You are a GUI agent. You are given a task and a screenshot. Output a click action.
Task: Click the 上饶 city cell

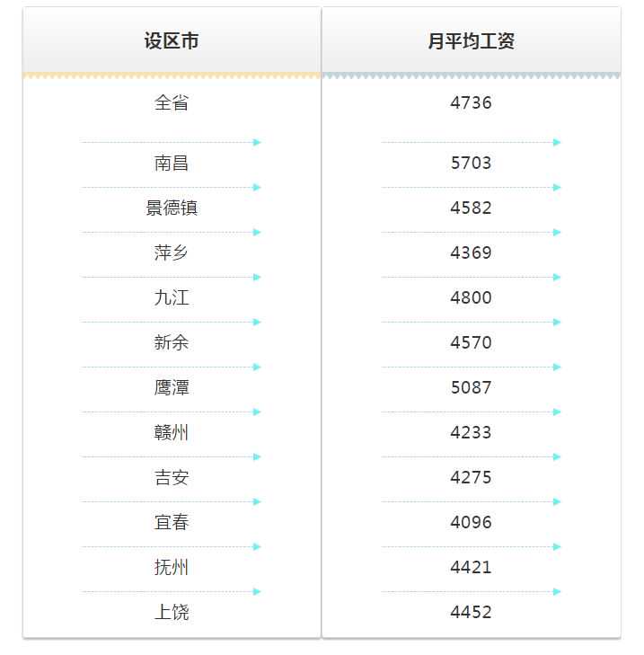tap(171, 612)
